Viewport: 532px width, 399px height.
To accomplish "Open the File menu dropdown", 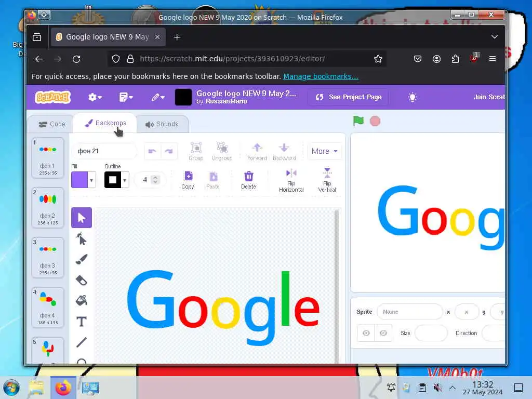I will (x=126, y=97).
